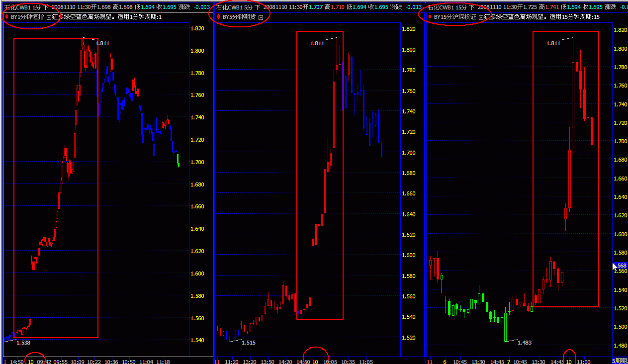Collapse the BY15分沪深权证 indicator box
The width and height of the screenshot is (628, 364).
[x=481, y=17]
